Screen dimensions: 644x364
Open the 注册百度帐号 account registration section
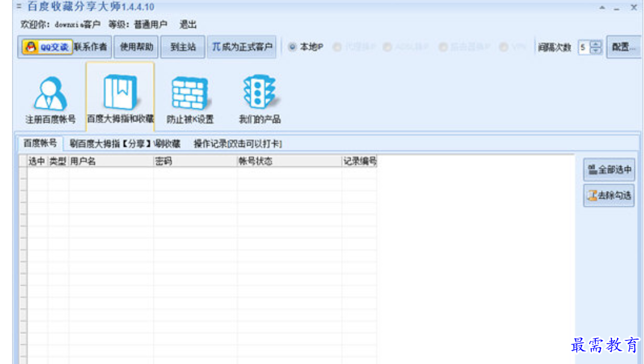click(50, 100)
